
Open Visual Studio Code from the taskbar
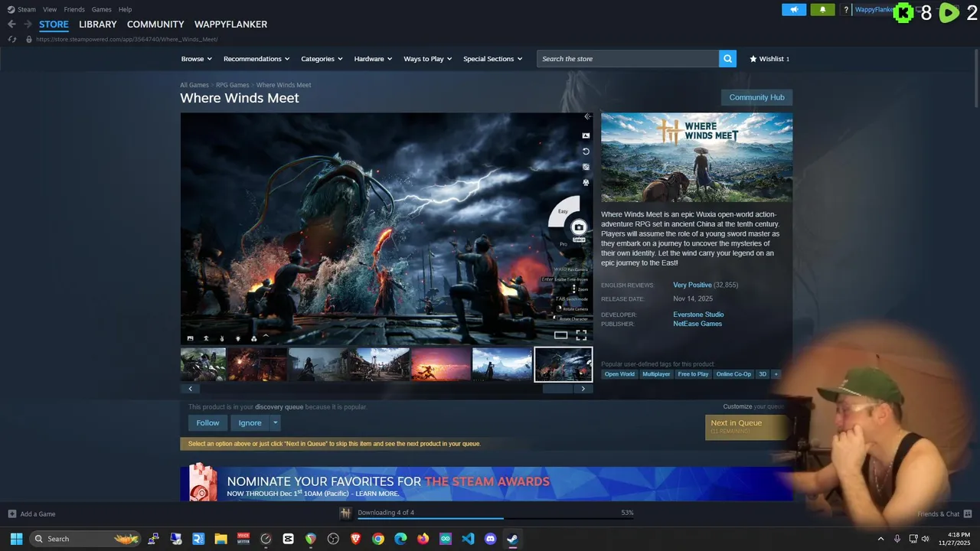468,539
